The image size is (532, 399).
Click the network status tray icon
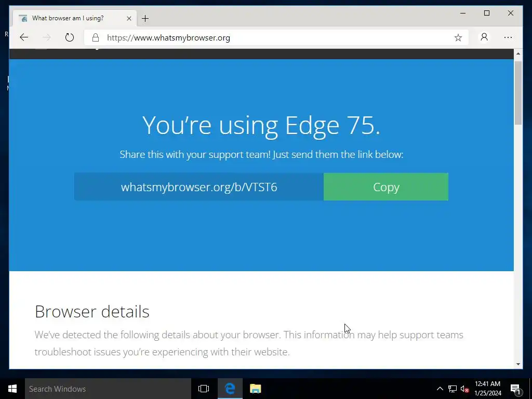453,389
